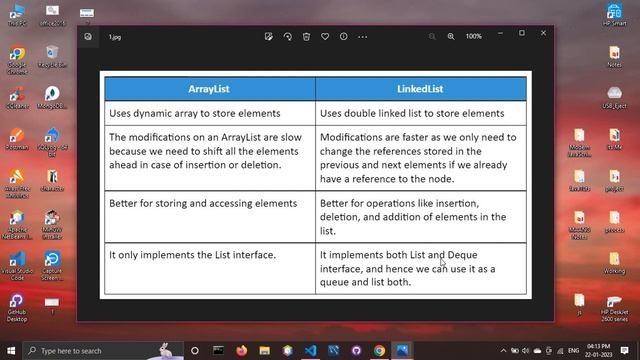
Task: Click the Edit image icon in Photos
Action: 269,37
